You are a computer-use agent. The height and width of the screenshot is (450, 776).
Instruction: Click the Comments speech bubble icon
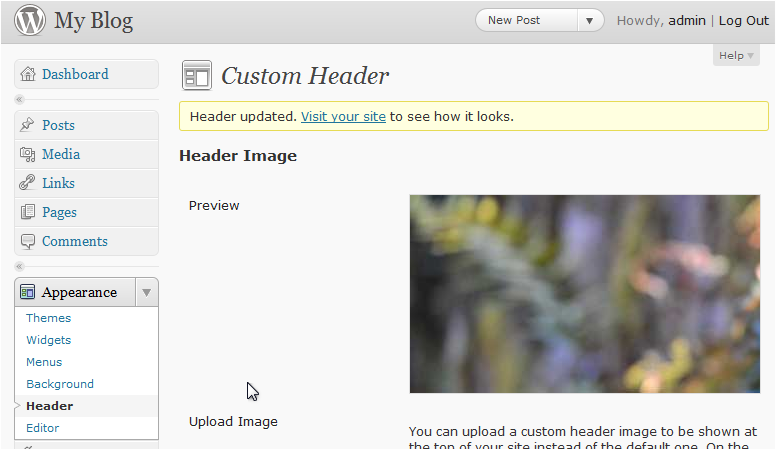click(28, 241)
